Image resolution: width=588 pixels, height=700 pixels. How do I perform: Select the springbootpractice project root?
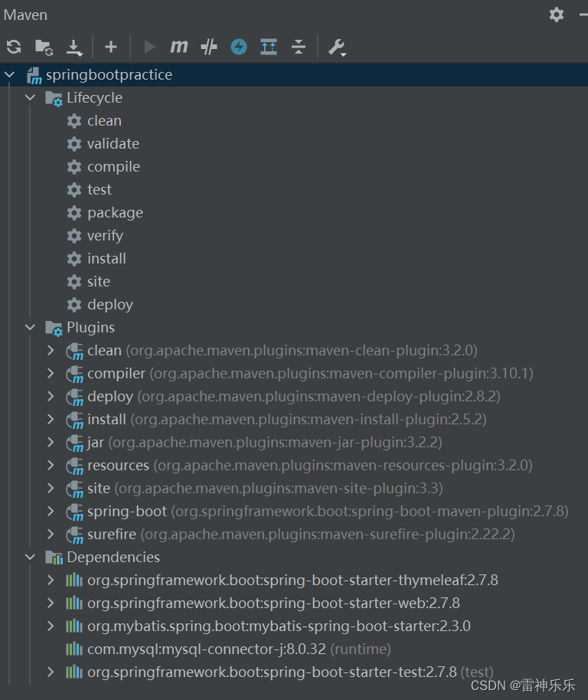coord(111,74)
